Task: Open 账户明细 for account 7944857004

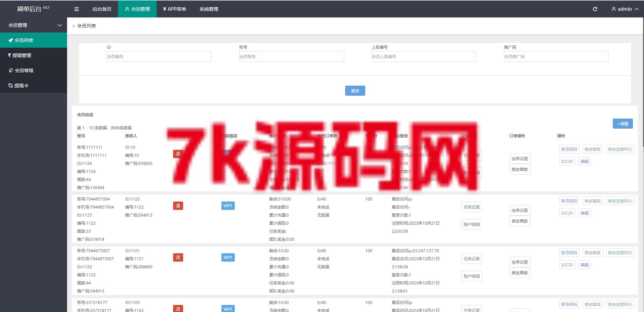Action: click(472, 224)
